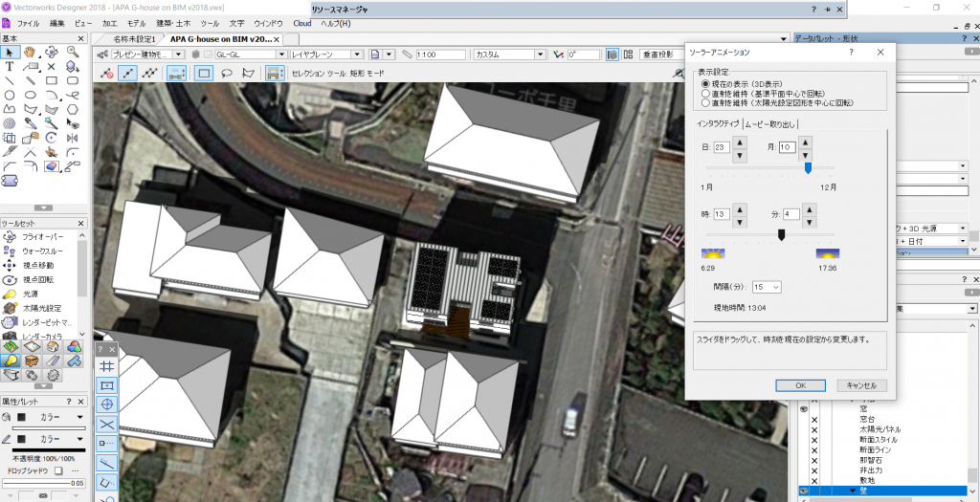This screenshot has width=980, height=502.
Task: Click the Cancel button in the dialog
Action: tap(861, 385)
